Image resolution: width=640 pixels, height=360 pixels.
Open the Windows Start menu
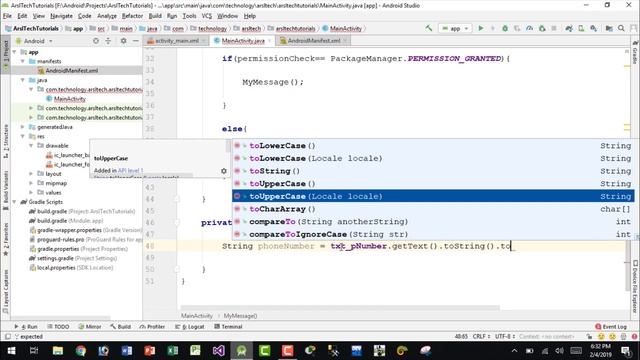click(11, 351)
